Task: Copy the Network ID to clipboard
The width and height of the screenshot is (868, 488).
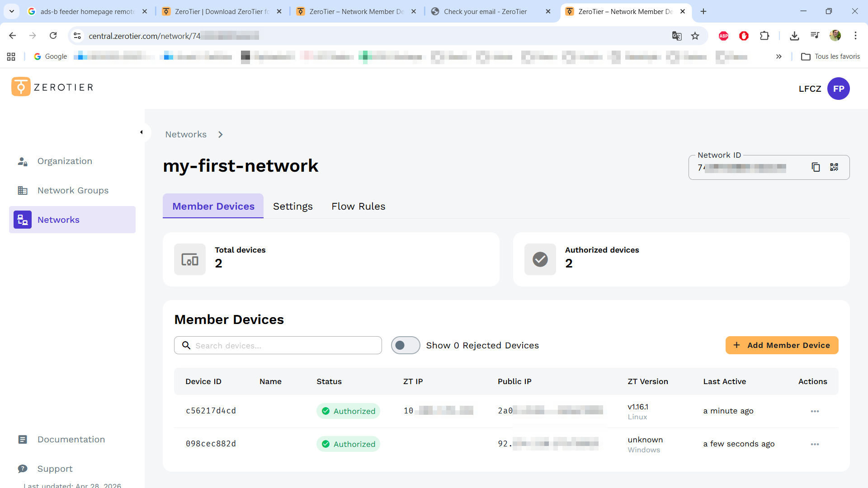Action: coord(816,167)
